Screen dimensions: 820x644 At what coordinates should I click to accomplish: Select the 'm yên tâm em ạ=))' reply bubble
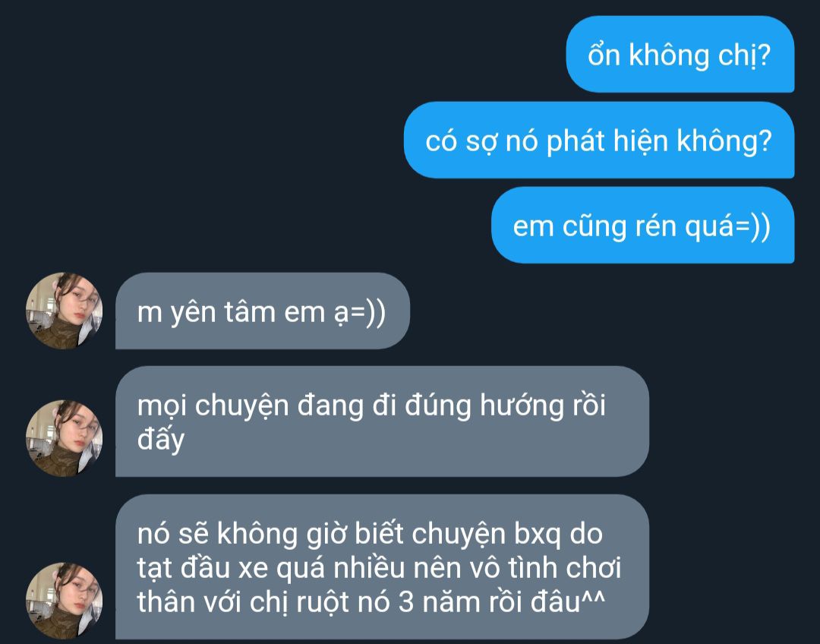pos(263,311)
